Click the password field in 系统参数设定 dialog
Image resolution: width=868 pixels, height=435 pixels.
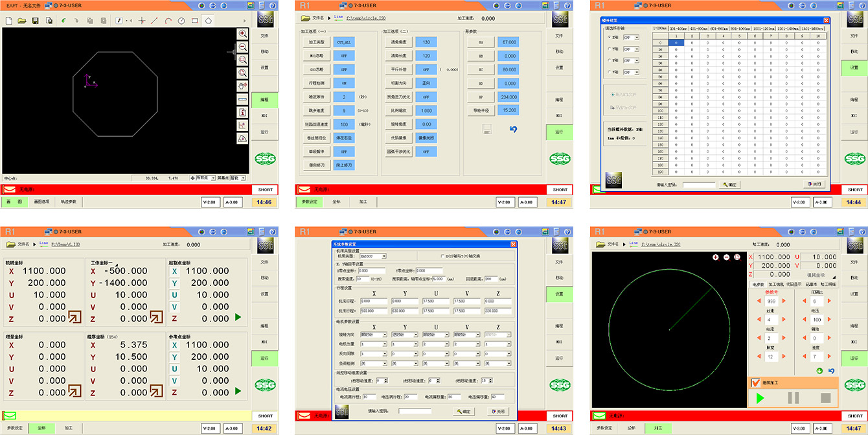(415, 411)
